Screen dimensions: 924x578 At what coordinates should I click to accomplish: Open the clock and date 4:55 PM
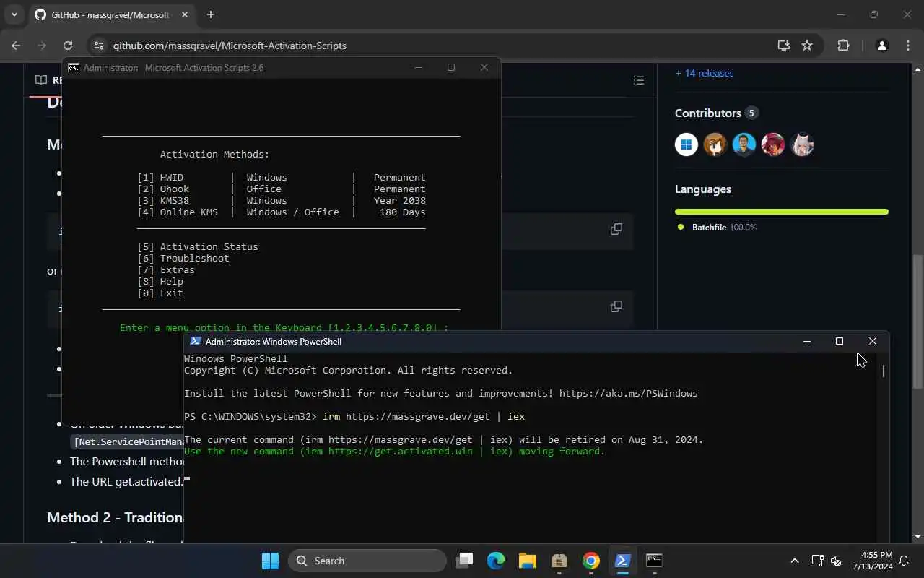873,561
